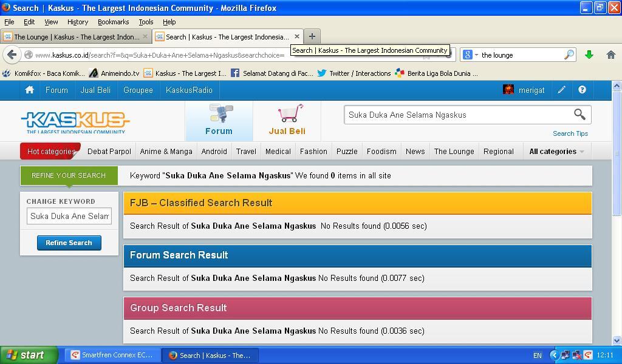This screenshot has height=364, width=622.
Task: Click the merigat user avatar
Action: point(508,90)
